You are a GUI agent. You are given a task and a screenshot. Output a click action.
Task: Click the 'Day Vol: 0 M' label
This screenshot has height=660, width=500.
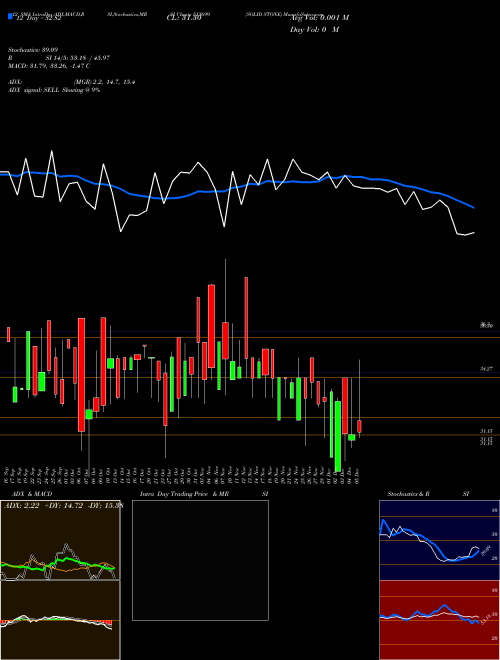pos(314,30)
